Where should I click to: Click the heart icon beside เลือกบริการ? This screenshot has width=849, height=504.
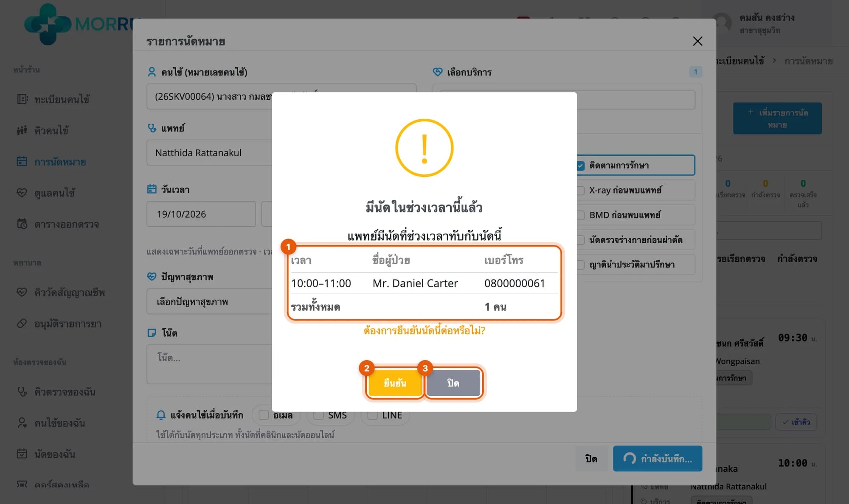click(x=438, y=72)
